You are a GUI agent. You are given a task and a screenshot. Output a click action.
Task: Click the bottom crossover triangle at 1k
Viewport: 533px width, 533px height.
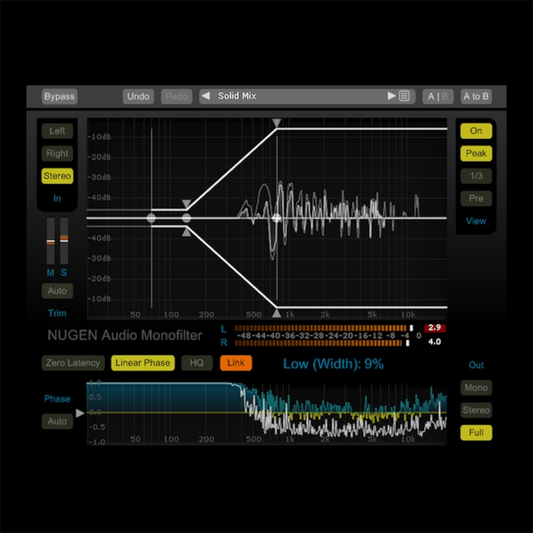[277, 313]
